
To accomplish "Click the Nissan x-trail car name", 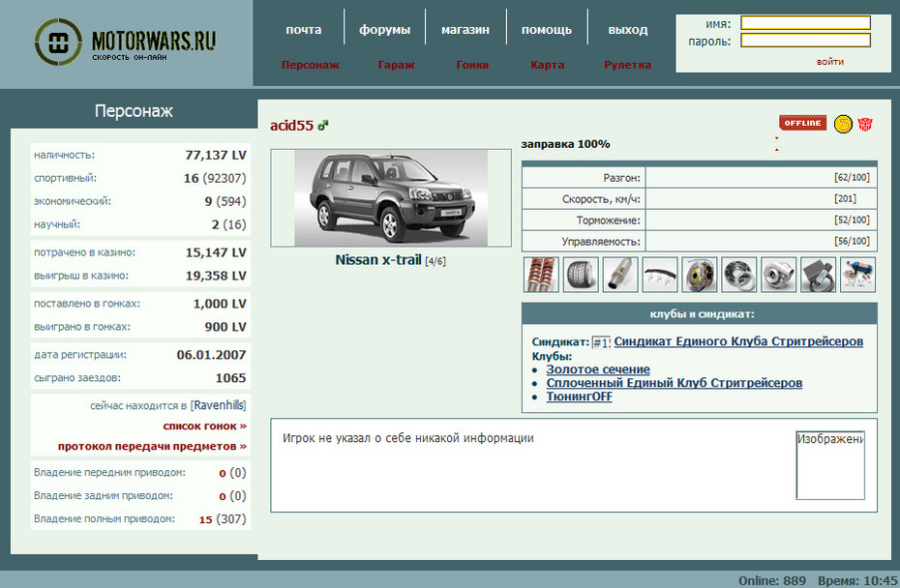I will click(x=378, y=260).
